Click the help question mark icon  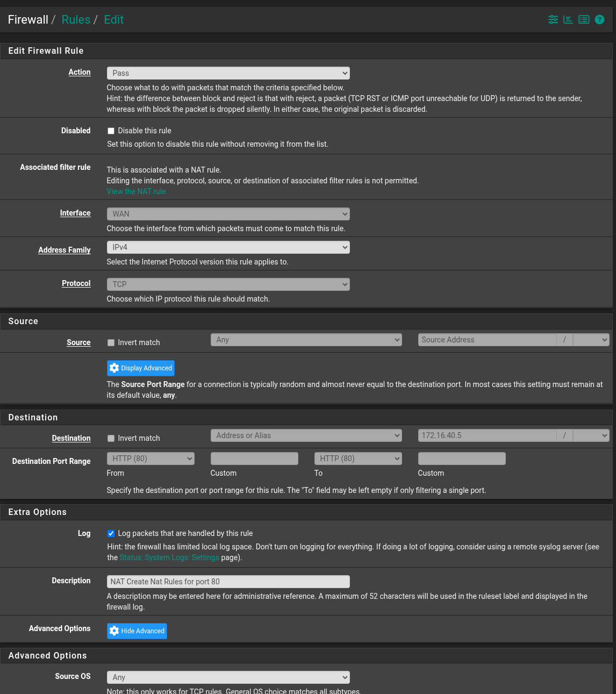[599, 20]
